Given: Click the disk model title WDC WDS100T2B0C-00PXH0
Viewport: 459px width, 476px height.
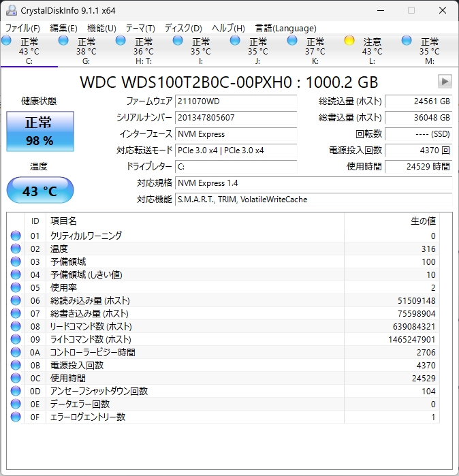Looking at the screenshot, I should tap(186, 82).
